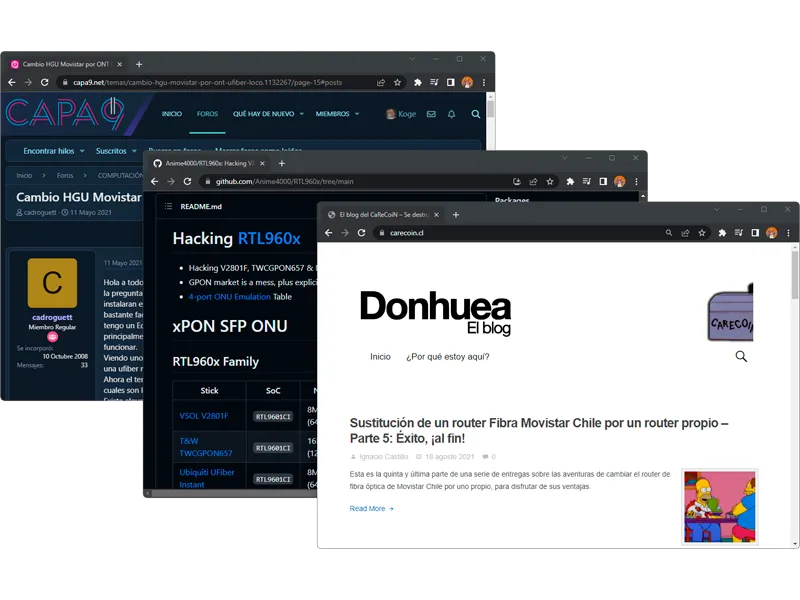Switch to the Cambio HGU Movistar browser tab
Viewport: 800px width, 600px height.
coord(66,64)
